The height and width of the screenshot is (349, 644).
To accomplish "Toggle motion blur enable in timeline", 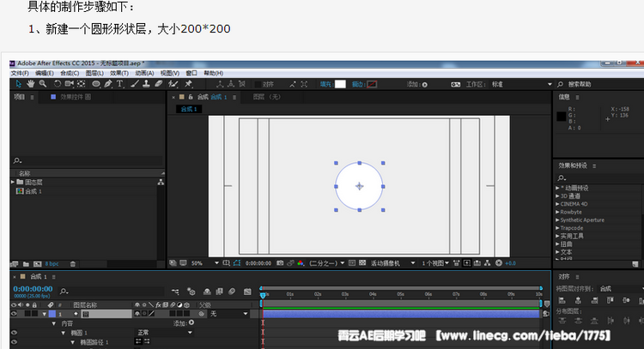I will click(x=232, y=292).
